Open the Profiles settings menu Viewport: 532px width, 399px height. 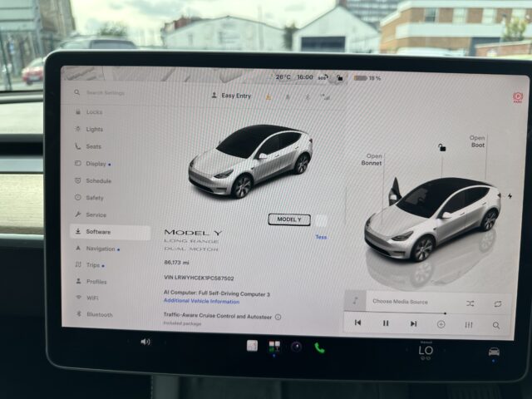91,282
